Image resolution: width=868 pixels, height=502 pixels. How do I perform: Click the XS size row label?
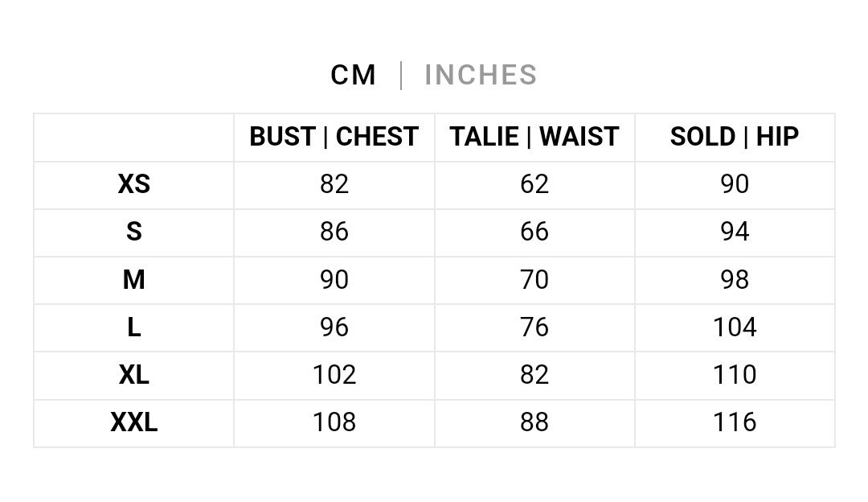point(134,184)
